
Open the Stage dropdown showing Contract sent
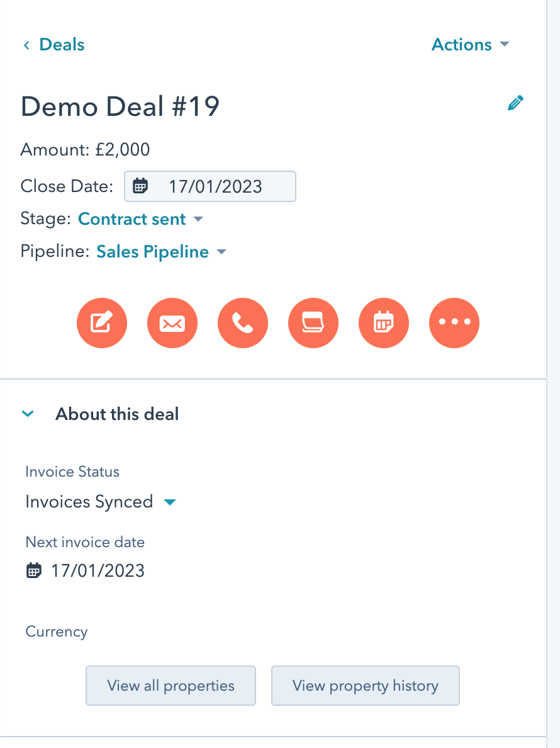tap(141, 218)
